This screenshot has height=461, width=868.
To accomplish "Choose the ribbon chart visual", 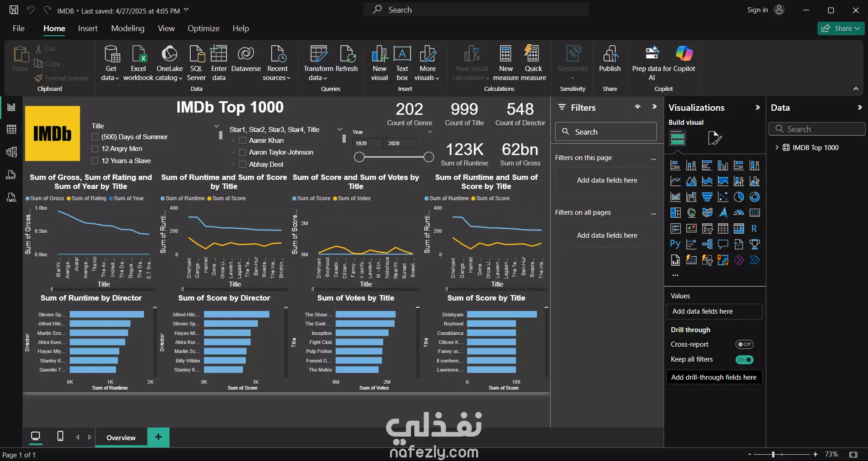I will pyautogui.click(x=675, y=197).
